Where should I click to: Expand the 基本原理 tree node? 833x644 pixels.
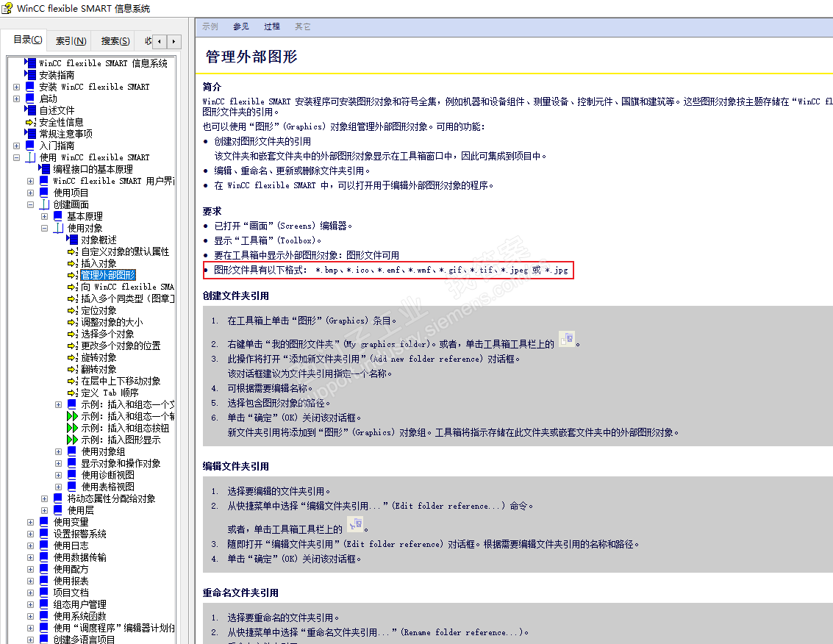(x=45, y=216)
